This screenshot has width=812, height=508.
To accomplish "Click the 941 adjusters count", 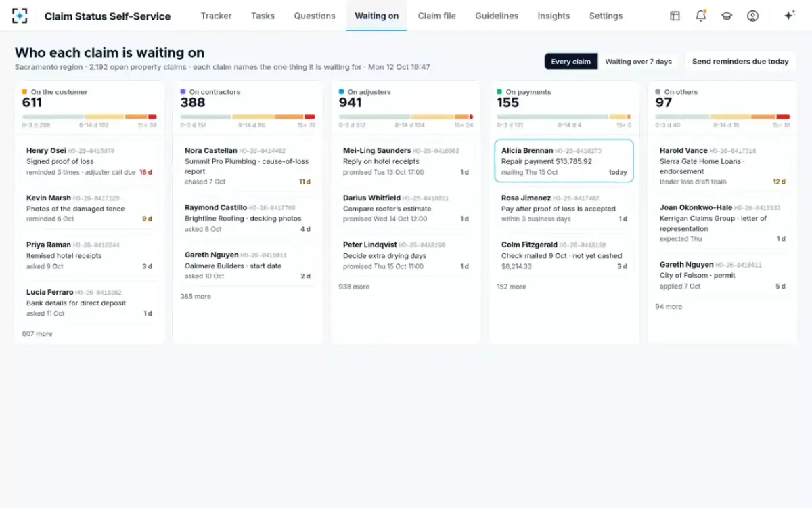I will pos(350,103).
